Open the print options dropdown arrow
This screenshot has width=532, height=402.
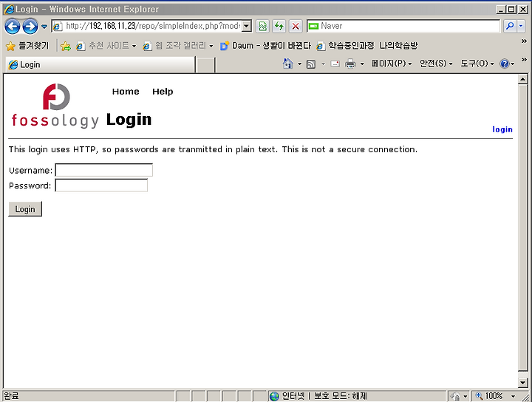(362, 64)
